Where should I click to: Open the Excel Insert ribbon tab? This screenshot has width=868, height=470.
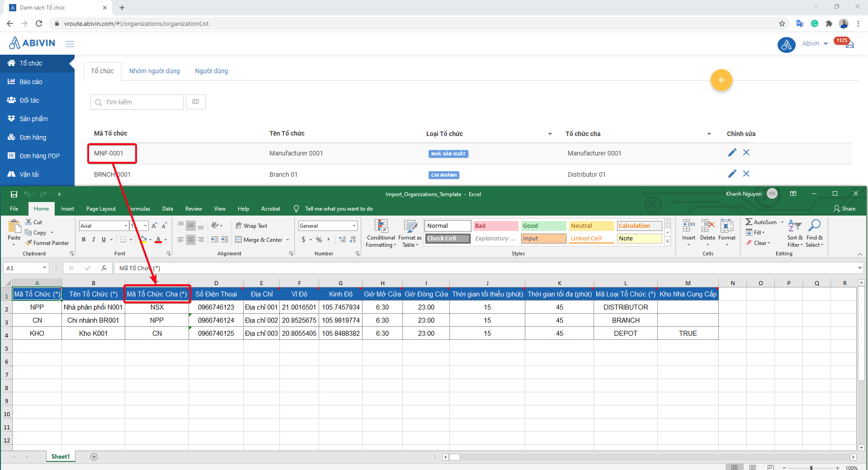click(67, 209)
